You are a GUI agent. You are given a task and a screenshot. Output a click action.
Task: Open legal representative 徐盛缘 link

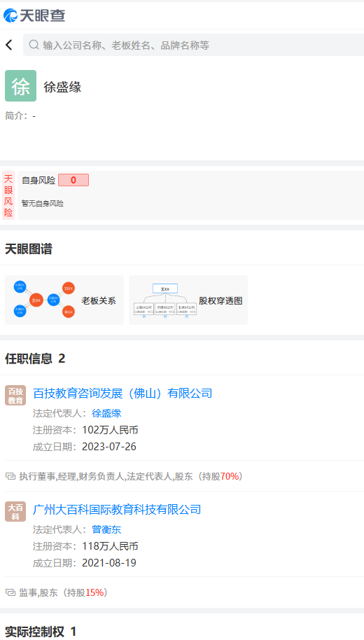coord(107,413)
